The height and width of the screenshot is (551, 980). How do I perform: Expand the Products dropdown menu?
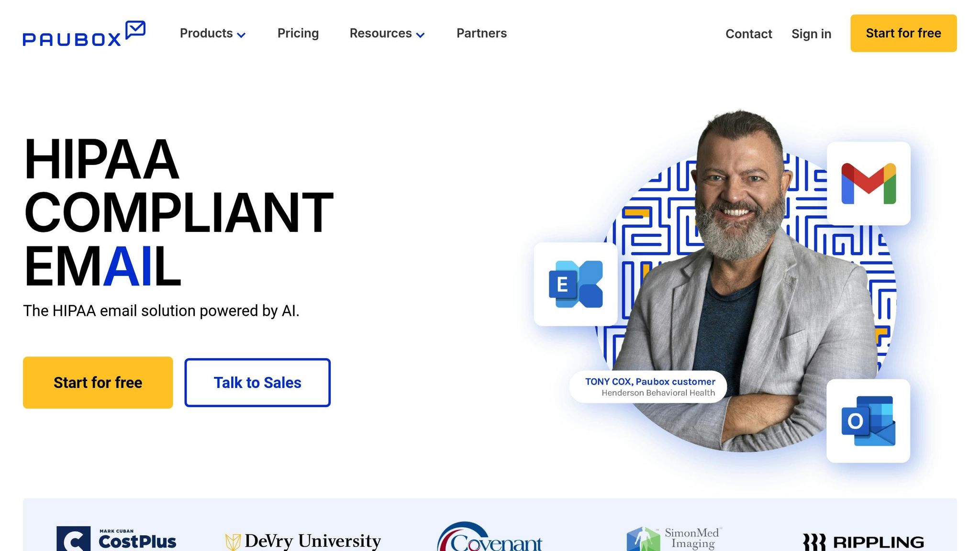tap(212, 33)
